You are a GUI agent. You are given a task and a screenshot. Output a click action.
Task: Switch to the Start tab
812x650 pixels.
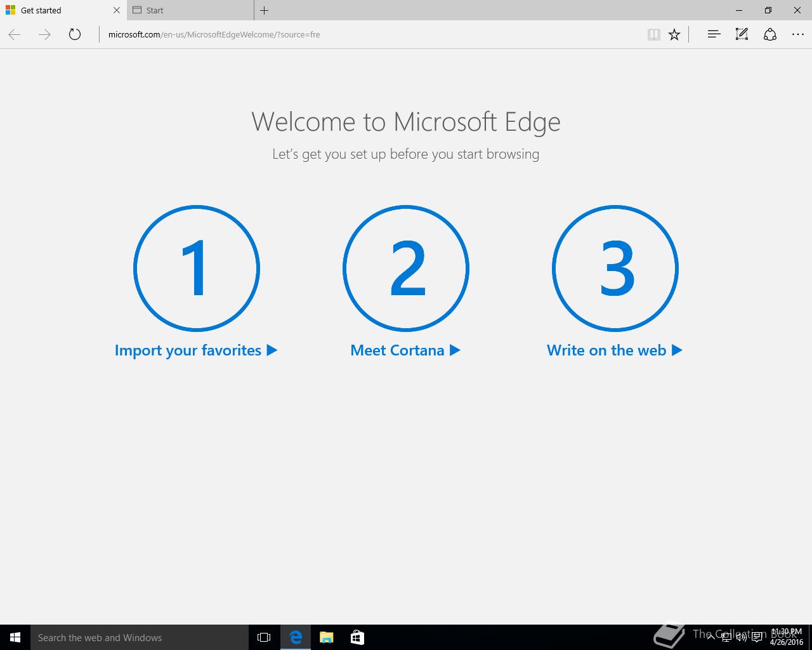tap(190, 10)
